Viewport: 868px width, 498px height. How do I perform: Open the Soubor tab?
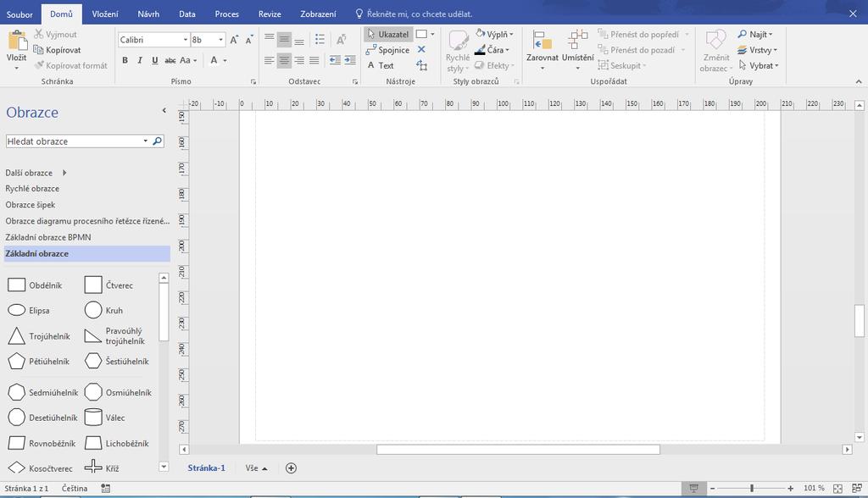pos(19,14)
